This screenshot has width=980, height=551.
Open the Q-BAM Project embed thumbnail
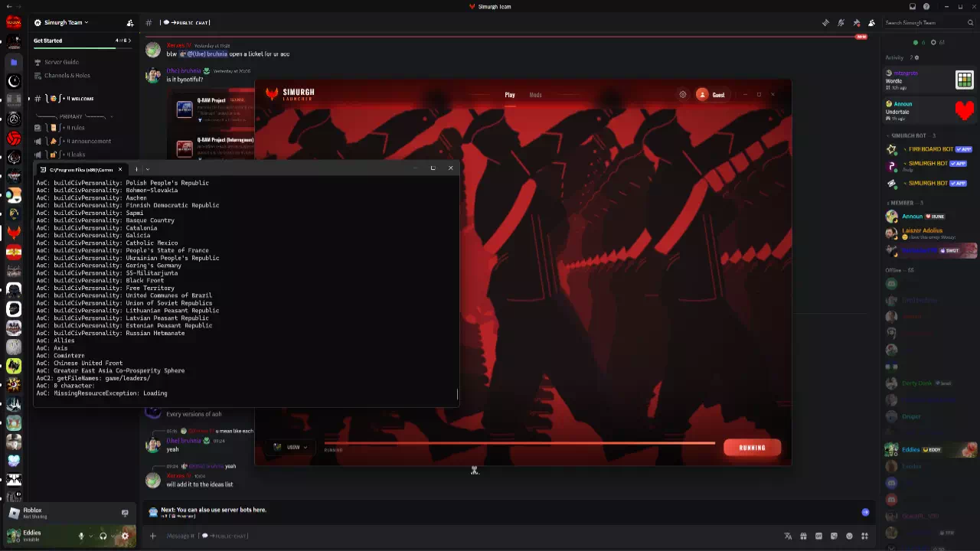(185, 109)
